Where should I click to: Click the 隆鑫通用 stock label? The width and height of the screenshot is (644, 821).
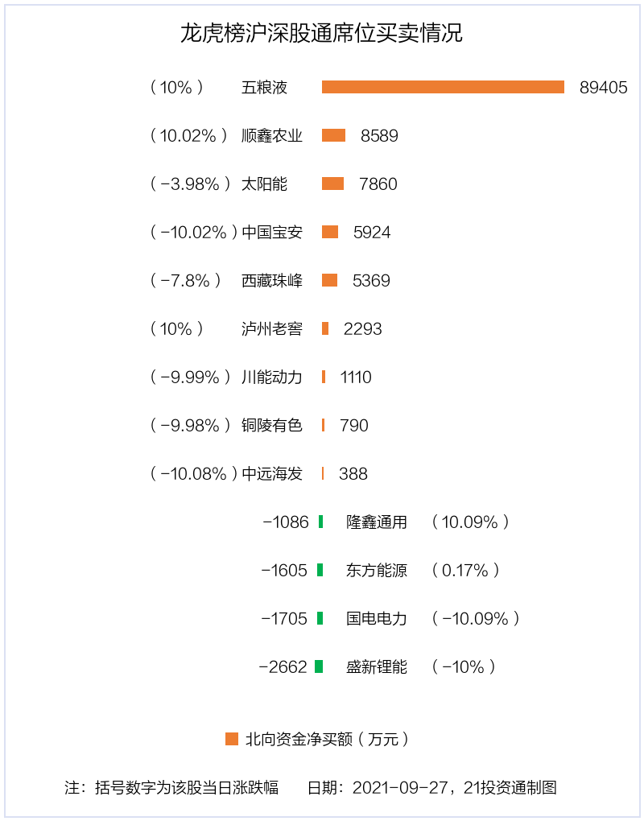pos(377,522)
